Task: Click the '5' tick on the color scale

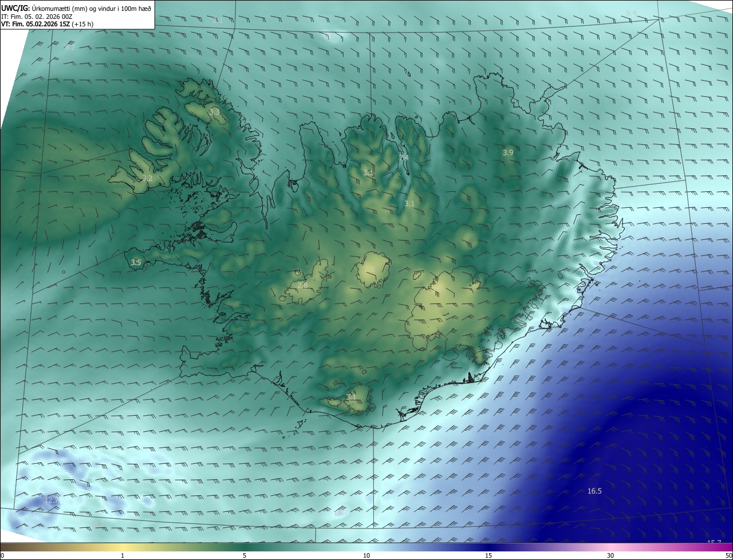Action: pyautogui.click(x=245, y=555)
